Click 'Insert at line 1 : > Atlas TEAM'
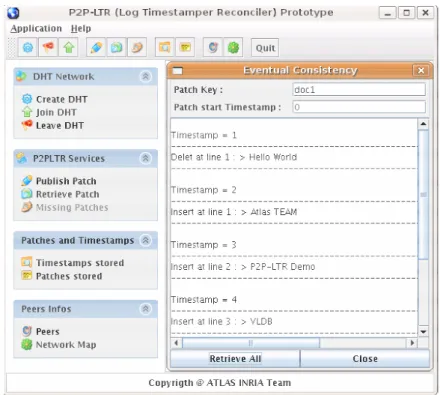 [x=234, y=212]
